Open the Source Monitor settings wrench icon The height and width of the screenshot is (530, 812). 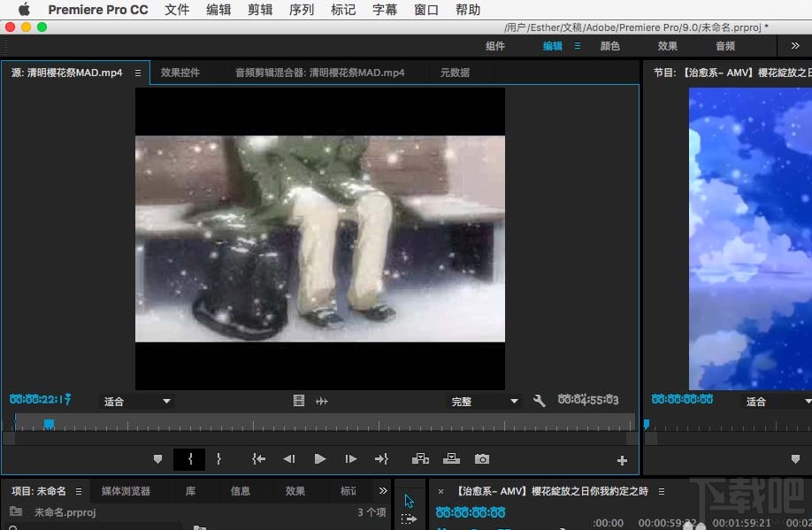tap(540, 400)
